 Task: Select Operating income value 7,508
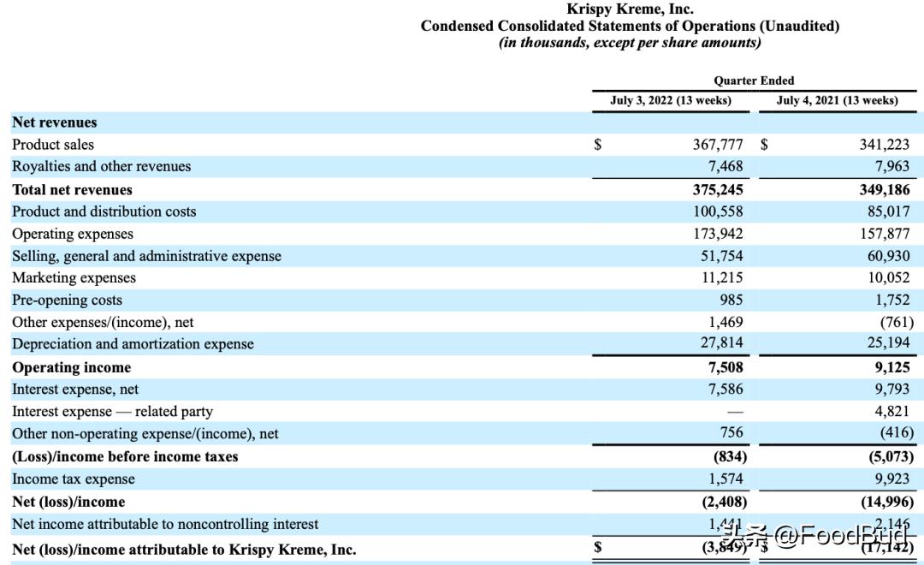point(726,367)
